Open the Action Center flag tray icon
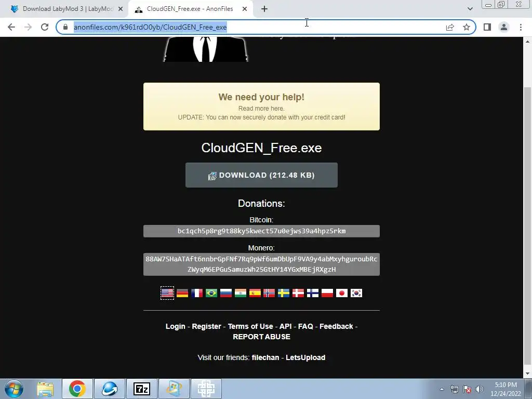532x399 pixels. pyautogui.click(x=467, y=389)
